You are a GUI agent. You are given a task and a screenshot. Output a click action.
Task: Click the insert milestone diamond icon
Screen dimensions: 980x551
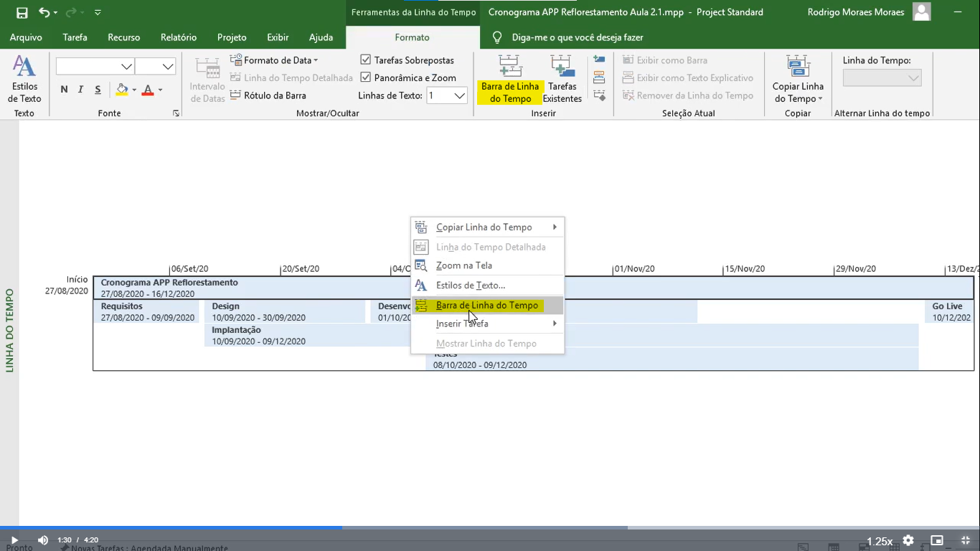[x=599, y=95]
